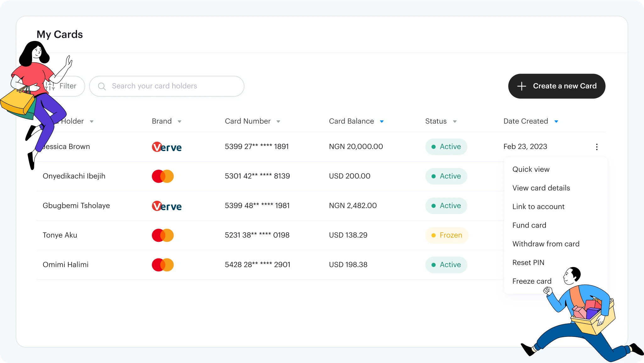Click the three-dot menu for Jessica Brown
The width and height of the screenshot is (644, 363).
coord(597,147)
